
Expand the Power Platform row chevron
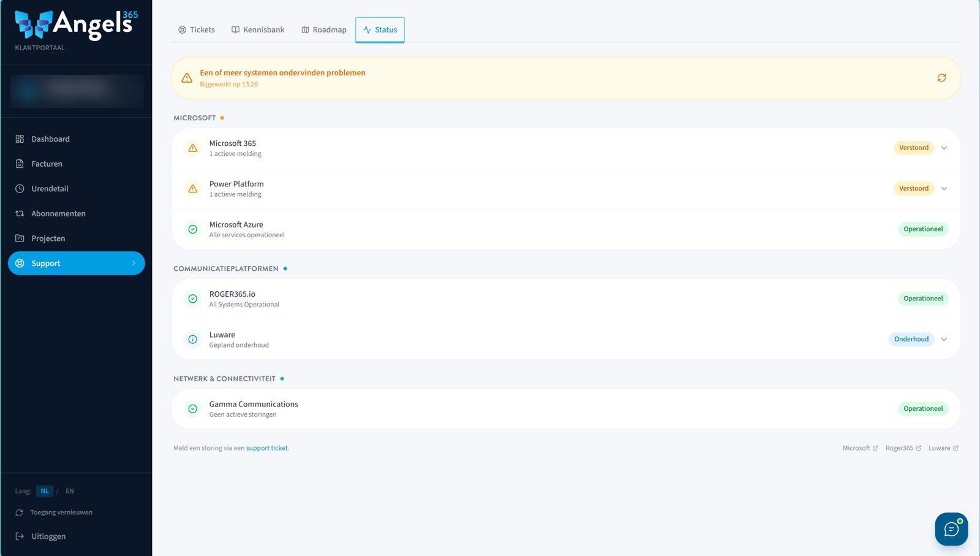(944, 188)
